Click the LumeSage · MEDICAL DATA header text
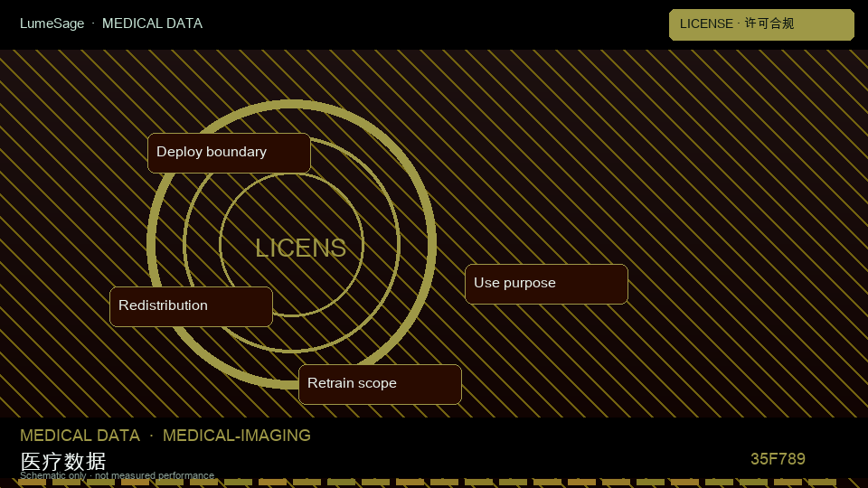 [111, 23]
